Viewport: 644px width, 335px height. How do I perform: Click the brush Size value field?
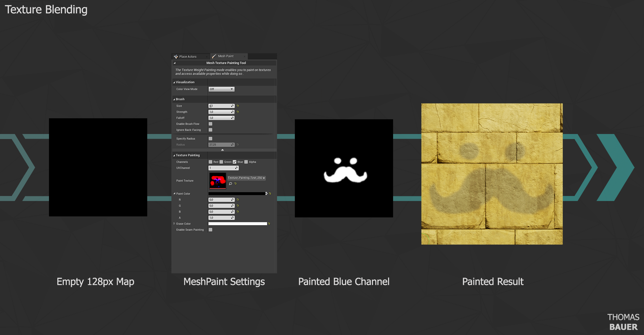(x=221, y=106)
